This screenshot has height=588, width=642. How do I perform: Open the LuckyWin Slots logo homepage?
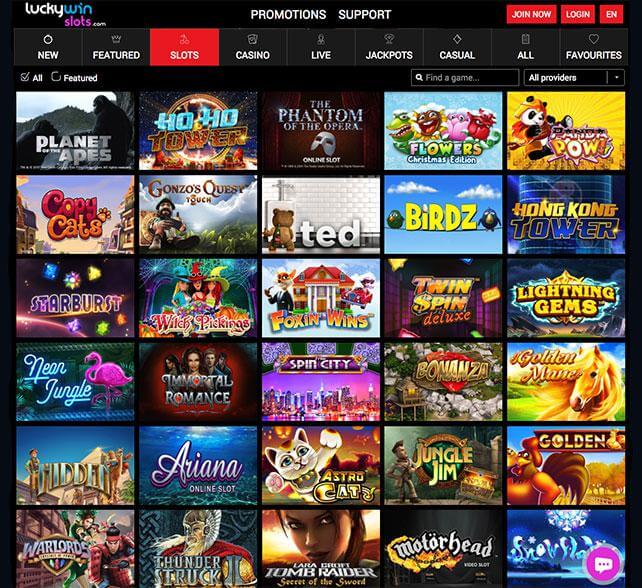click(x=66, y=15)
